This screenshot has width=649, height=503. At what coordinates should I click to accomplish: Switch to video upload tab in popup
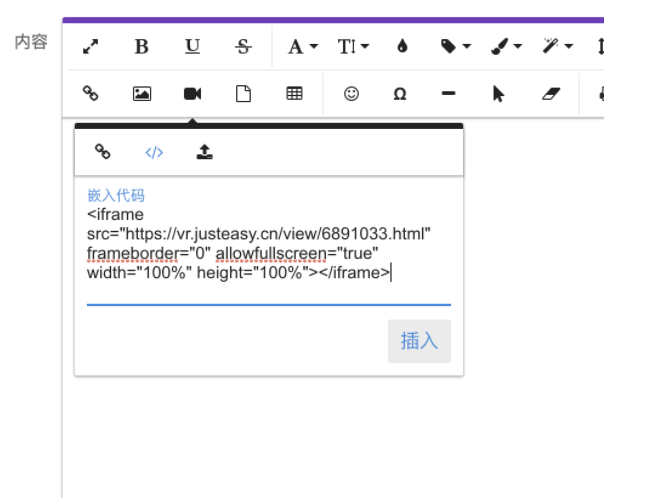pyautogui.click(x=204, y=152)
